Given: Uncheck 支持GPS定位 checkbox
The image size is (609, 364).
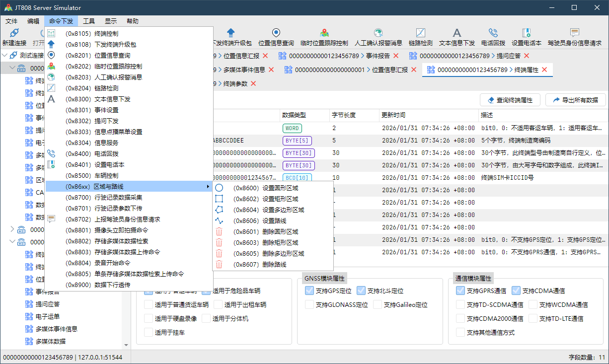Looking at the screenshot, I should (309, 291).
